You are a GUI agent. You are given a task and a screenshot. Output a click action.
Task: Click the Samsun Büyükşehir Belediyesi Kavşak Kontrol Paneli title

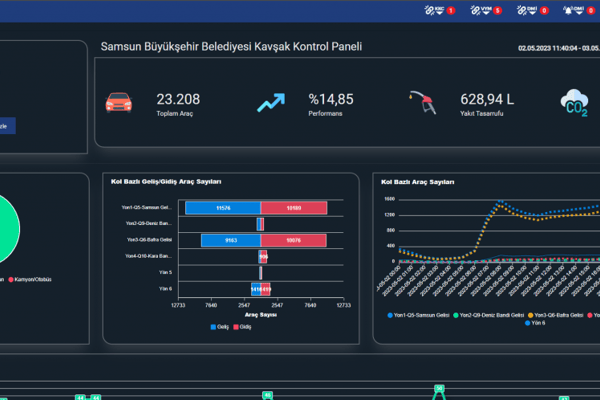point(231,47)
